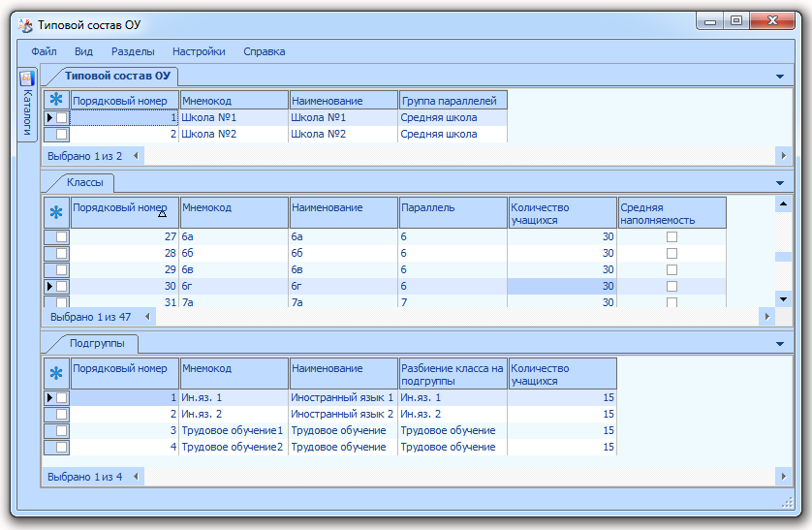This screenshot has width=812, height=530.
Task: Click Наименование header in Типовой состав ОУ grid
Action: pos(343,100)
